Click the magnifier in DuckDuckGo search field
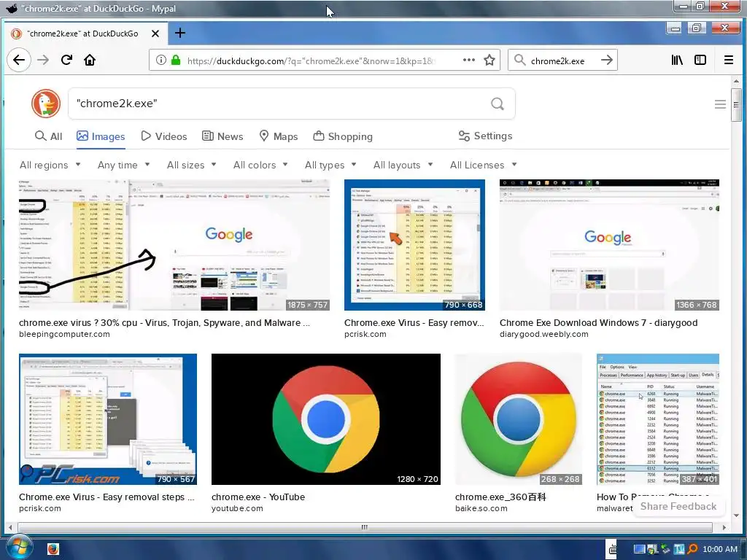Viewport: 747px width, 560px height. pos(498,104)
